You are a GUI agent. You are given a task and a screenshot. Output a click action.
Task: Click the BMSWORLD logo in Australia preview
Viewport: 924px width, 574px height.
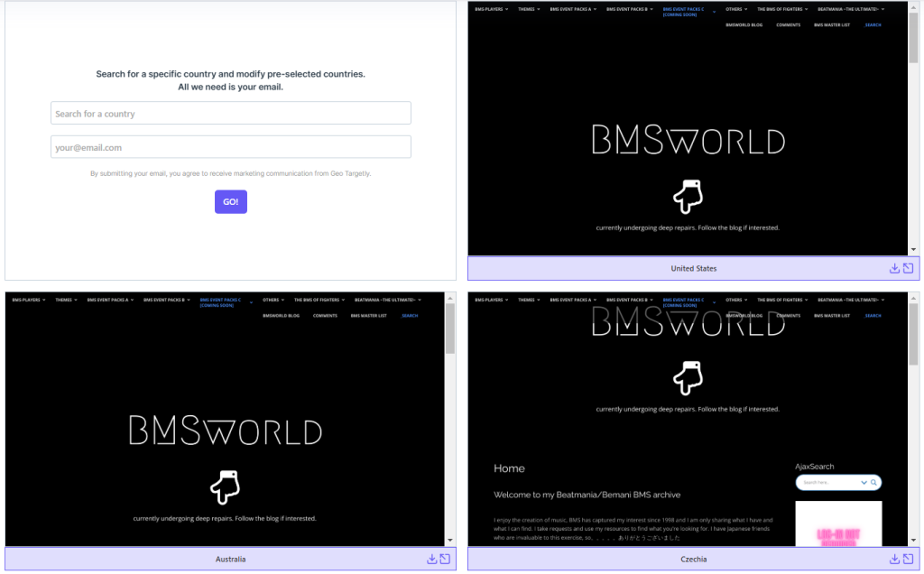pyautogui.click(x=226, y=430)
